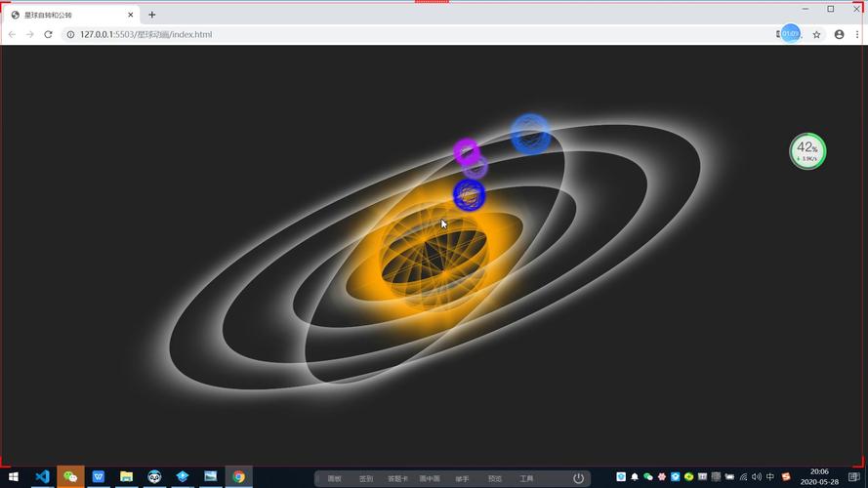
Task: Reload the page with the refresh icon
Action: pos(48,34)
